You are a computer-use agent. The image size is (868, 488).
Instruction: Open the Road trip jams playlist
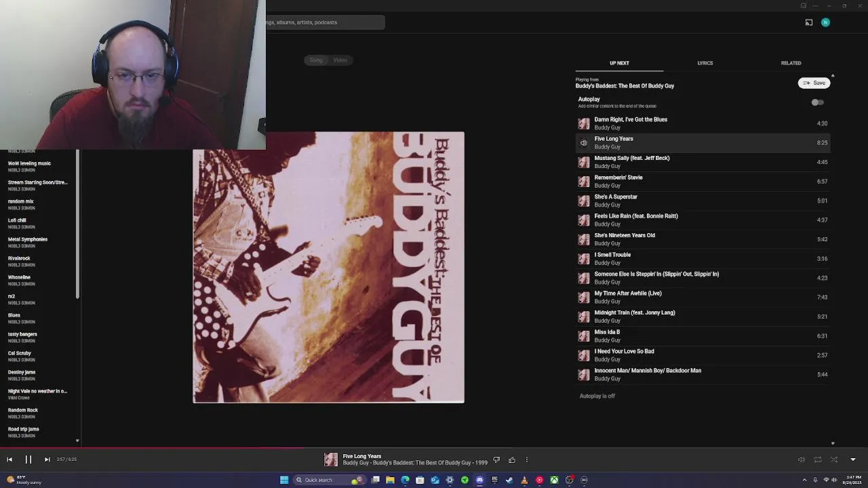24,429
